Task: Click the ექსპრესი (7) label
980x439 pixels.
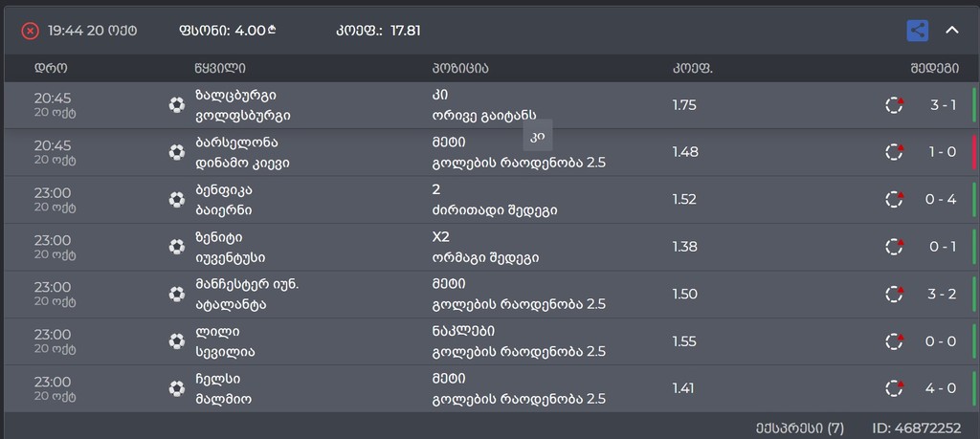Action: coord(799,428)
